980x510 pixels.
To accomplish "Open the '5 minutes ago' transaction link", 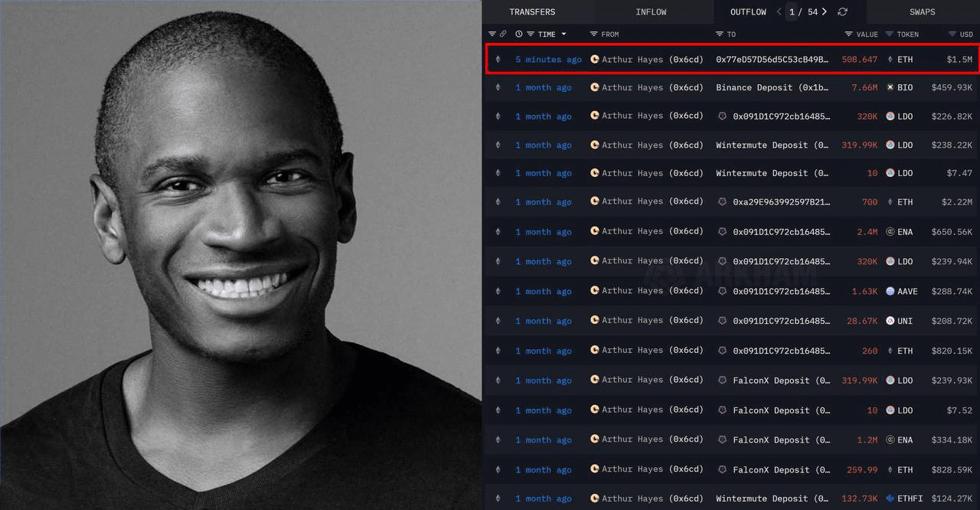I will coord(548,59).
